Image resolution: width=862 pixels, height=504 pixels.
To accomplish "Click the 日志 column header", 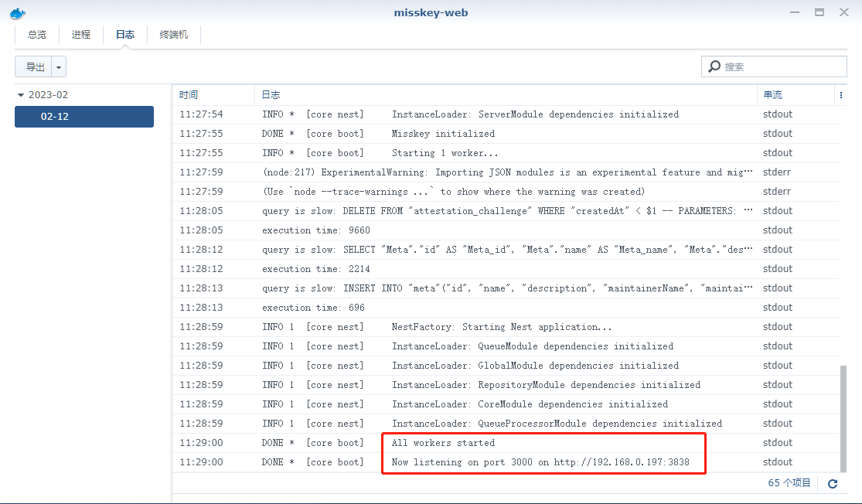I will coord(506,95).
